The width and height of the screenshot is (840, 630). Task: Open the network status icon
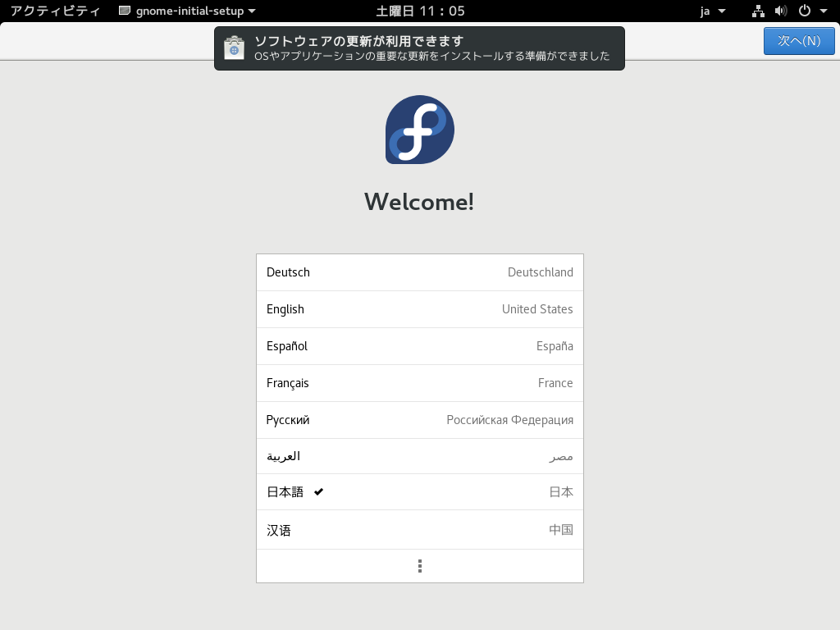pyautogui.click(x=757, y=11)
